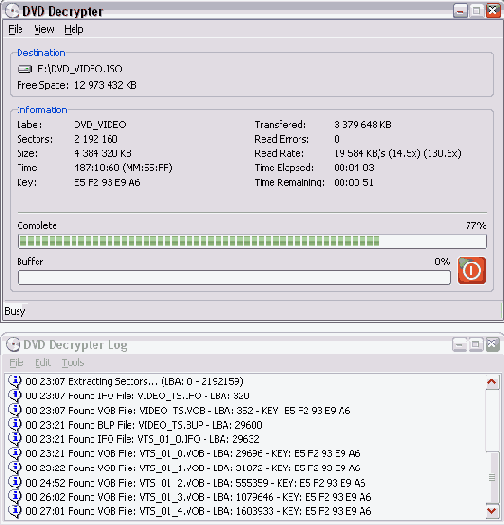Click info icon for VTS_01_0.VOB log entry
The width and height of the screenshot is (504, 525).
pyautogui.click(x=15, y=453)
